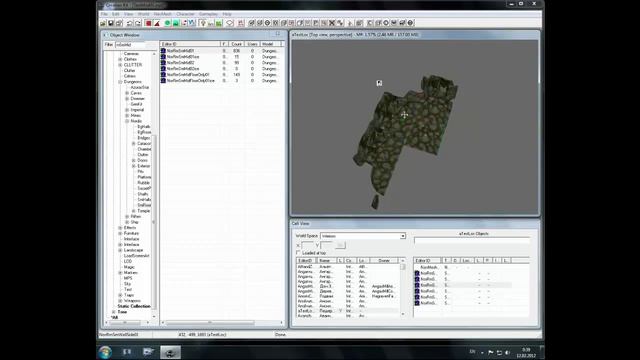The width and height of the screenshot is (640, 360).
Task: Open the NavMesh menu
Action: tap(162, 14)
